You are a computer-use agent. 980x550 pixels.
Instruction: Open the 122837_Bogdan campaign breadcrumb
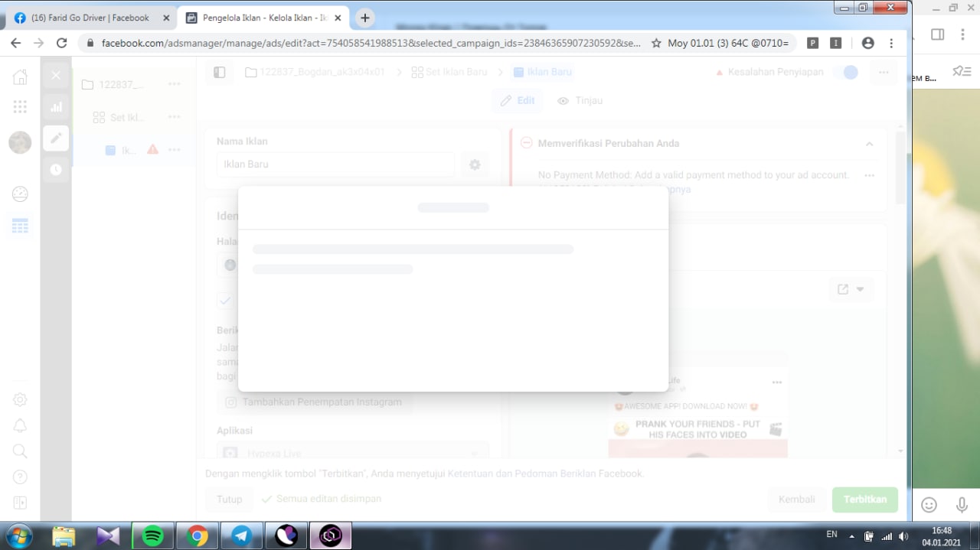315,72
